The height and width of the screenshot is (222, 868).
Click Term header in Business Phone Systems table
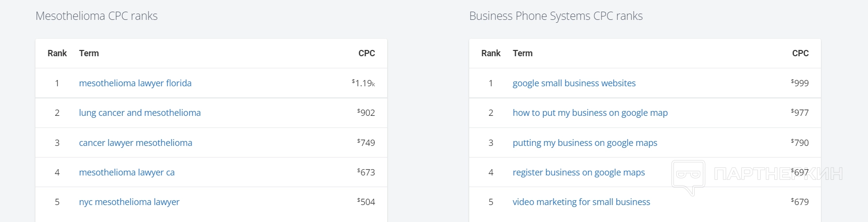pyautogui.click(x=523, y=53)
